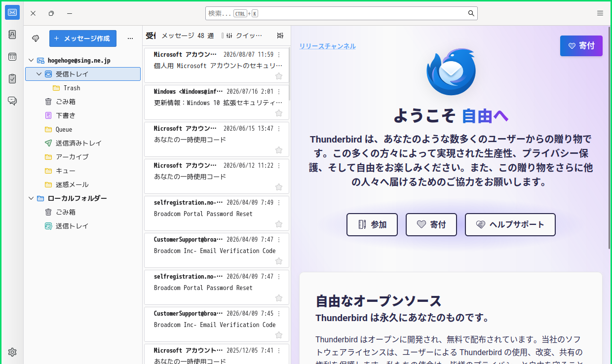Open the Mail space icon
This screenshot has width=612, height=364.
coord(12,13)
